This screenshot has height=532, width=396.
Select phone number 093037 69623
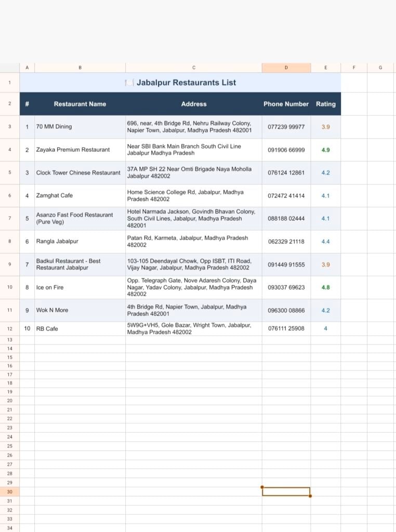[x=286, y=287]
